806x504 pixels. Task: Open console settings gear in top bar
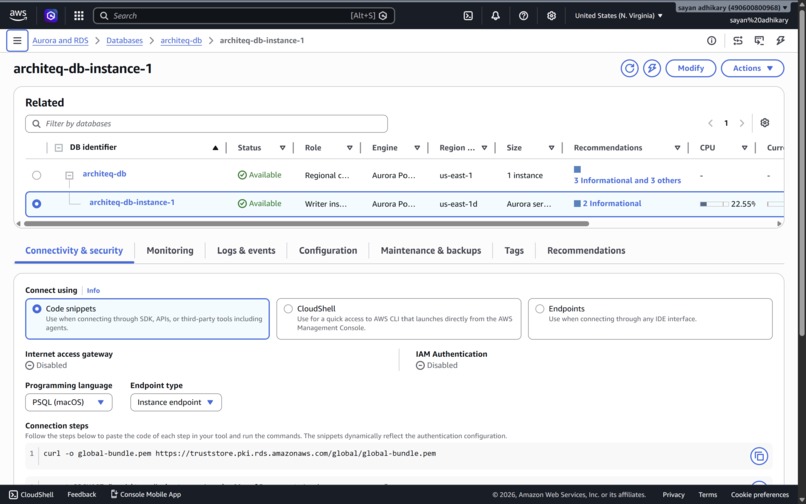coord(551,15)
